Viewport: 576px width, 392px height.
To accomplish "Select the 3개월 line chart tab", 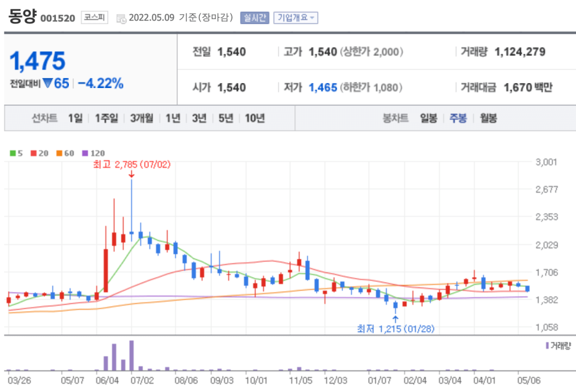I will [x=142, y=118].
